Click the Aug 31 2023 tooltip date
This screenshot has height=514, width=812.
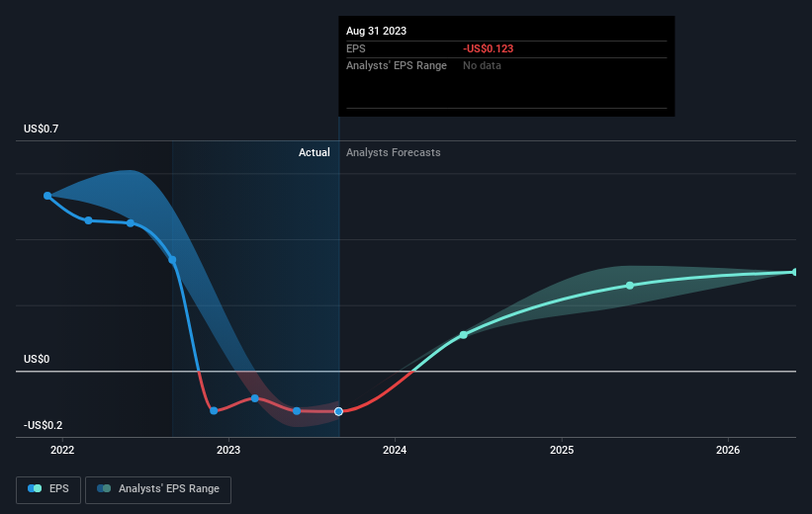(376, 31)
